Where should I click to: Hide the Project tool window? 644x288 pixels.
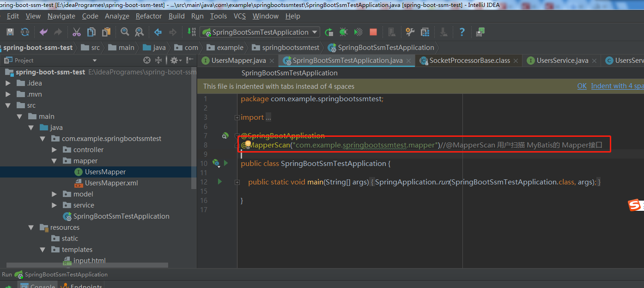190,60
